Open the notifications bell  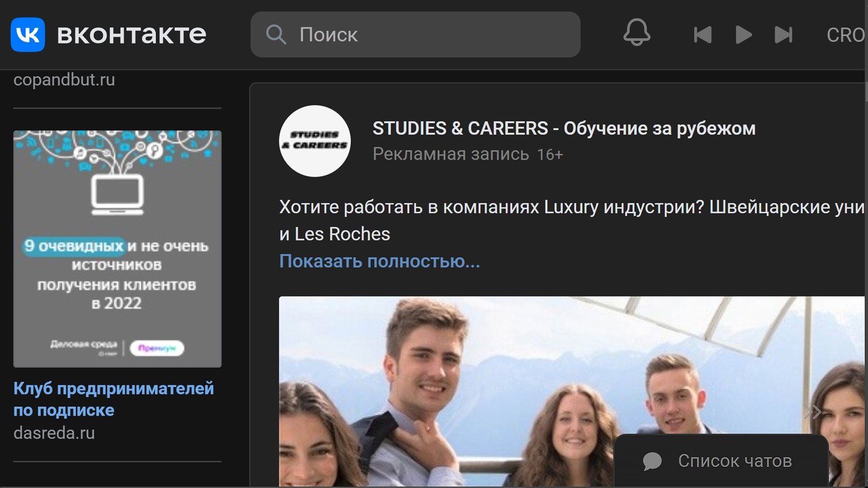click(x=636, y=33)
